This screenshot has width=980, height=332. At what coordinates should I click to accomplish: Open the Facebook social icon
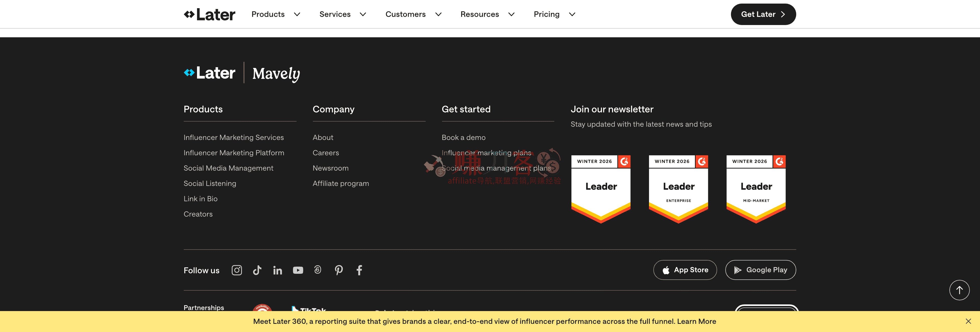click(359, 270)
